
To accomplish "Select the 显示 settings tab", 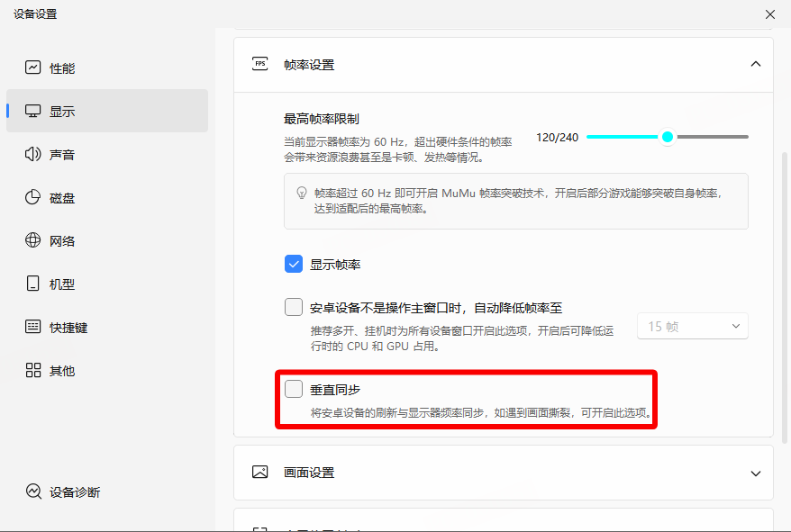I will pyautogui.click(x=107, y=111).
